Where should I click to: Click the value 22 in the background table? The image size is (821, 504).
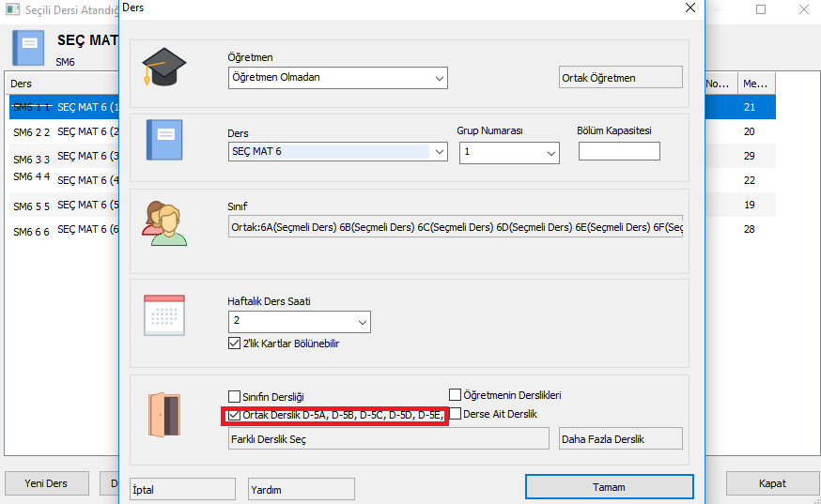(x=750, y=180)
